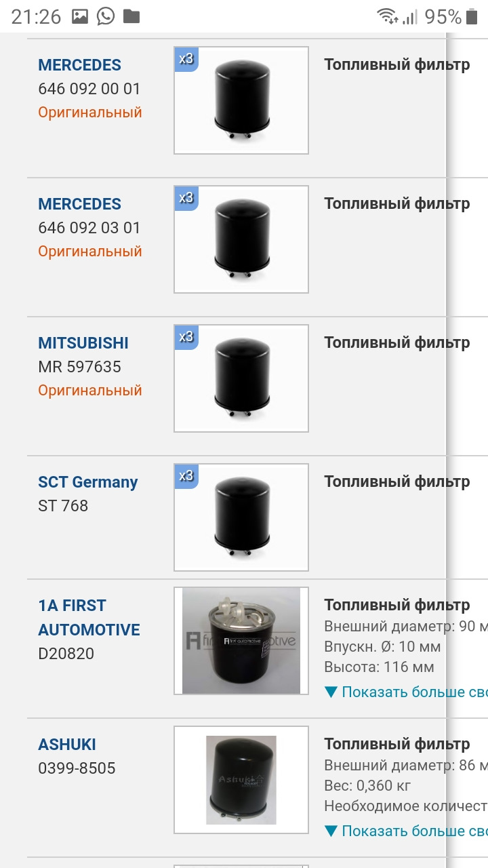488x868 pixels.
Task: Open the SCT Germany brand link
Action: (87, 482)
